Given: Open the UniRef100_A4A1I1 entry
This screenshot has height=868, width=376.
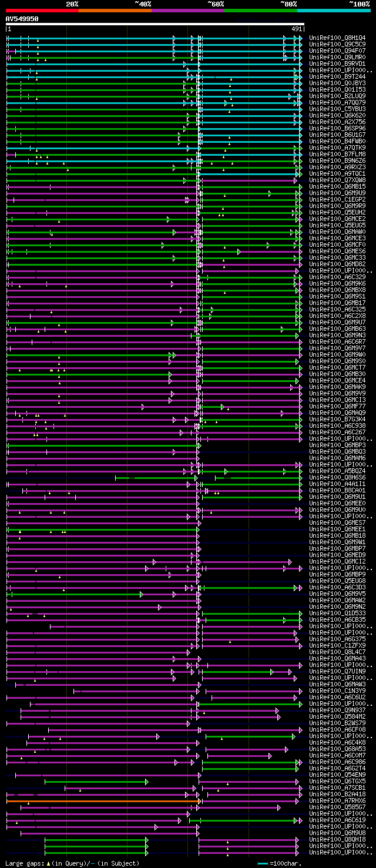Looking at the screenshot, I should tap(337, 484).
